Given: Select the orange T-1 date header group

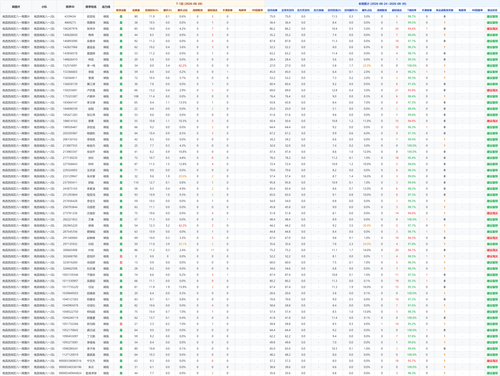Looking at the screenshot, I should click(189, 4).
